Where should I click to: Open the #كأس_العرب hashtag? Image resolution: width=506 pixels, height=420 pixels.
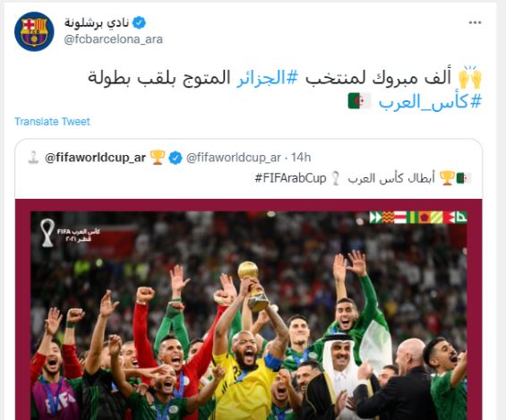pyautogui.click(x=430, y=101)
